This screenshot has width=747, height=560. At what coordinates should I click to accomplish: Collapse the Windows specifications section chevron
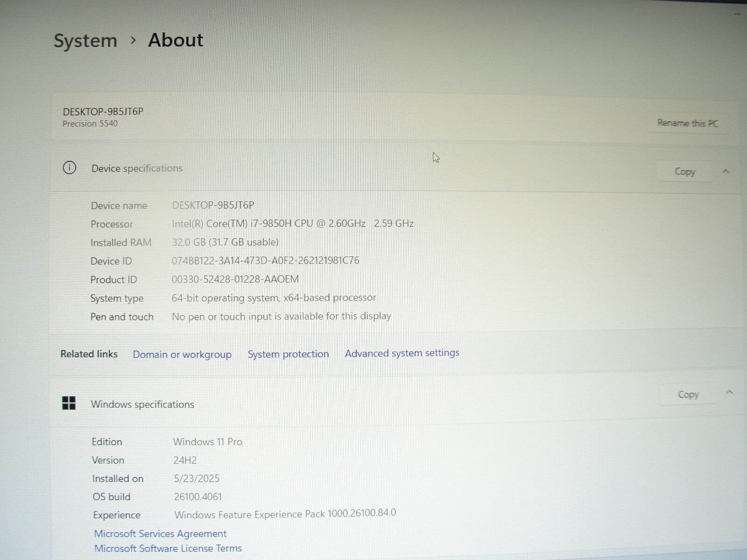click(729, 392)
